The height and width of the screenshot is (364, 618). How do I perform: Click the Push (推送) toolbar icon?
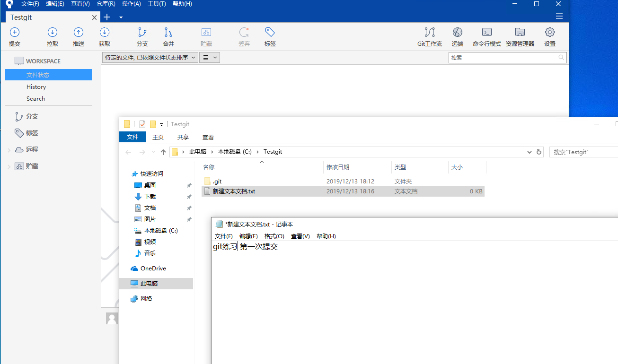click(79, 33)
